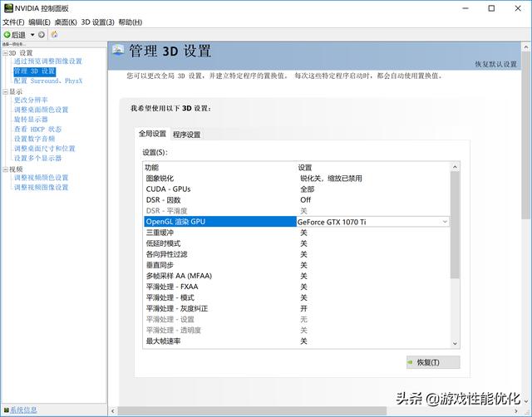Select 配置 Surround、PhysX in tree
The height and width of the screenshot is (417, 532).
(x=48, y=81)
